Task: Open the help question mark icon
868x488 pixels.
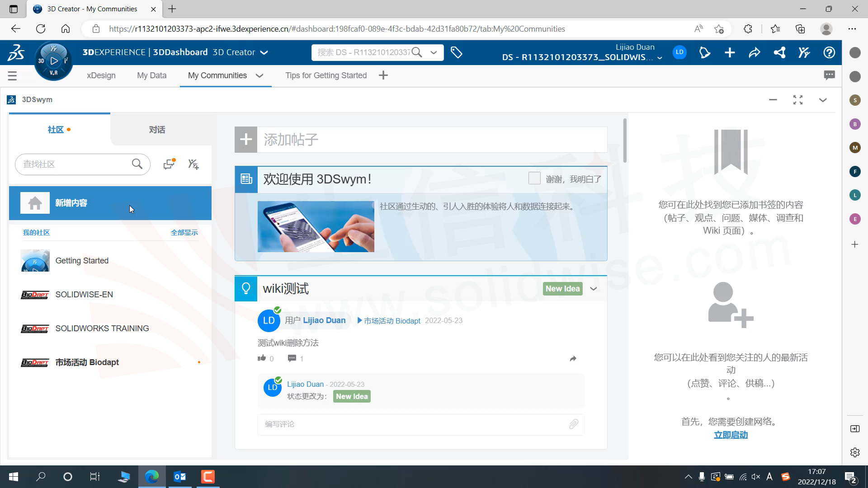Action: pyautogui.click(x=829, y=52)
